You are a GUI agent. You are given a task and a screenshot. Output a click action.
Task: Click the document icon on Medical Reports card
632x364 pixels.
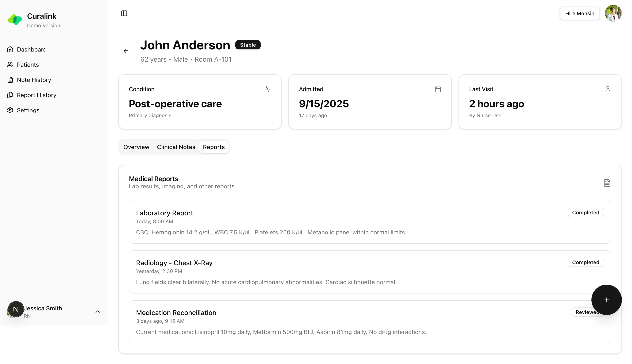coord(607,183)
